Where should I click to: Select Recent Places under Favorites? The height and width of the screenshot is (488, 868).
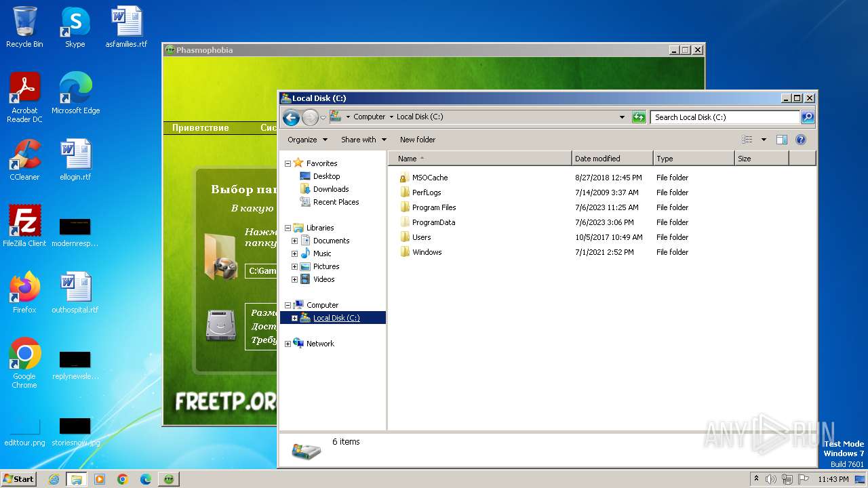336,202
